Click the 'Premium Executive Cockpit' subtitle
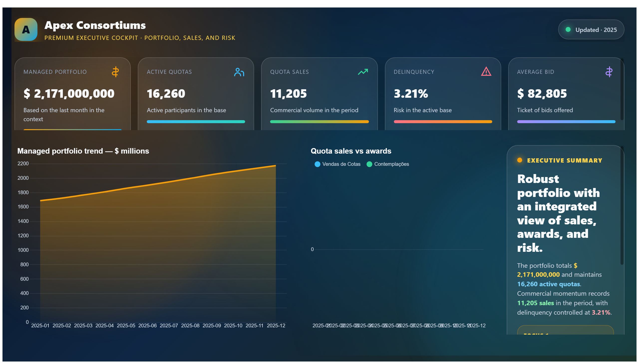This screenshot has width=639, height=364. coord(140,38)
